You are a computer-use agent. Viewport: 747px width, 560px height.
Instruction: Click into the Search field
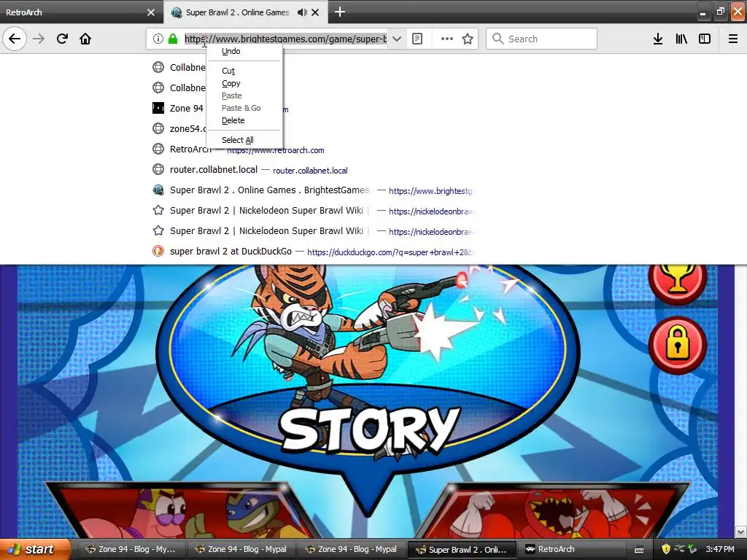(542, 39)
